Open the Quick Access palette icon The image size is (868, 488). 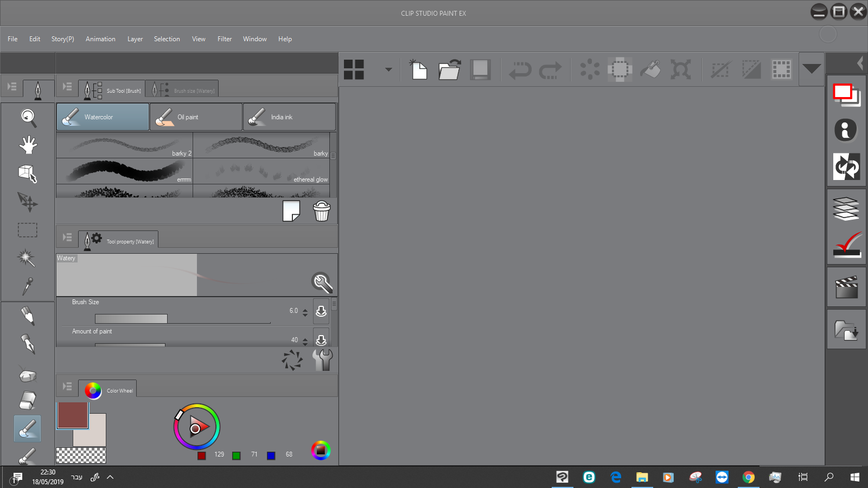tap(846, 95)
